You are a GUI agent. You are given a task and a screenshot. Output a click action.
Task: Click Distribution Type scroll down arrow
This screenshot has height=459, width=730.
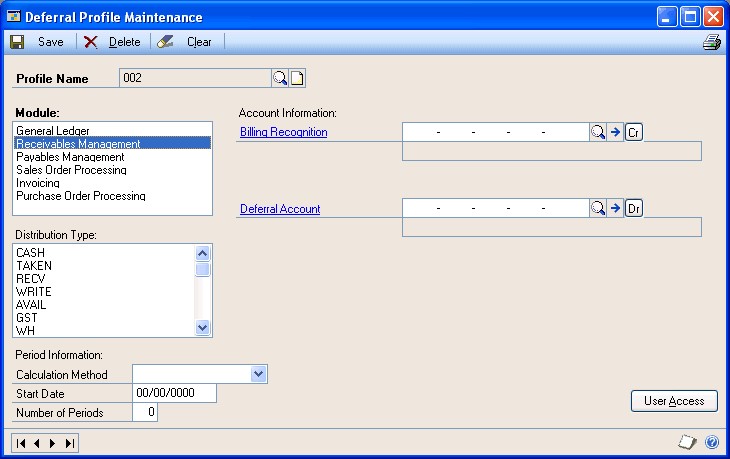203,328
